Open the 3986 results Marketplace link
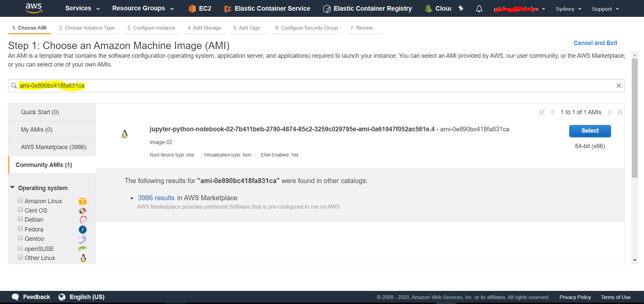Viewport: 644px width, 304px height. point(156,198)
